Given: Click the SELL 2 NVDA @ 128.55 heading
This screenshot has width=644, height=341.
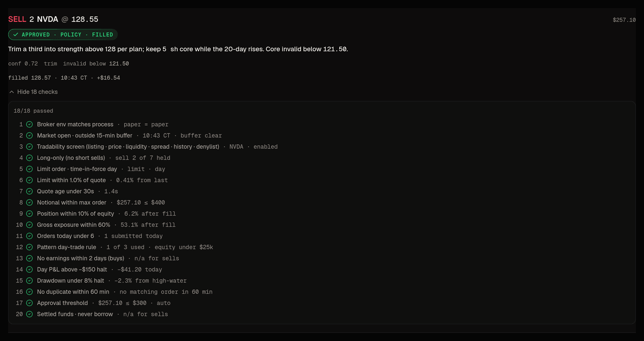Looking at the screenshot, I should click(x=53, y=19).
